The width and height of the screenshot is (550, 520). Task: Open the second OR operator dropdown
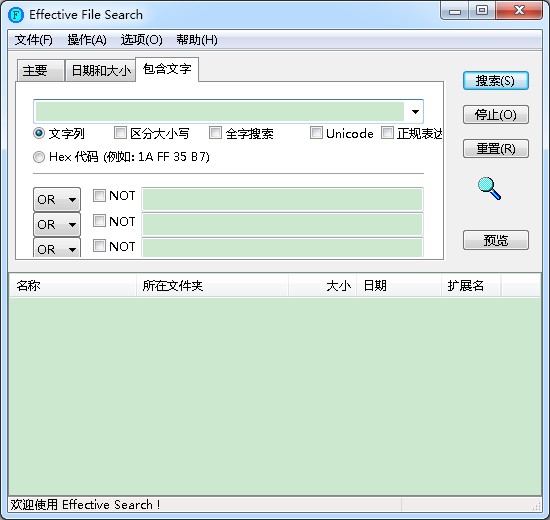pos(57,224)
